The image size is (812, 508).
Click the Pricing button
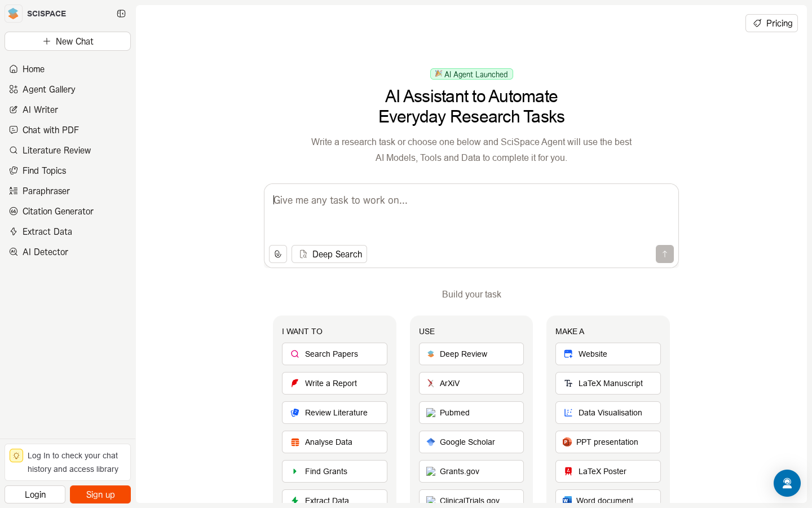coord(771,23)
